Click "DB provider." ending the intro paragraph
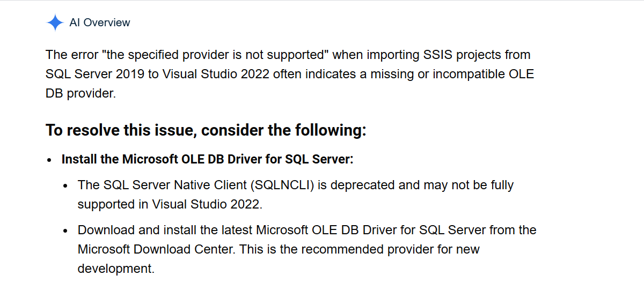The width and height of the screenshot is (644, 290). [80, 93]
